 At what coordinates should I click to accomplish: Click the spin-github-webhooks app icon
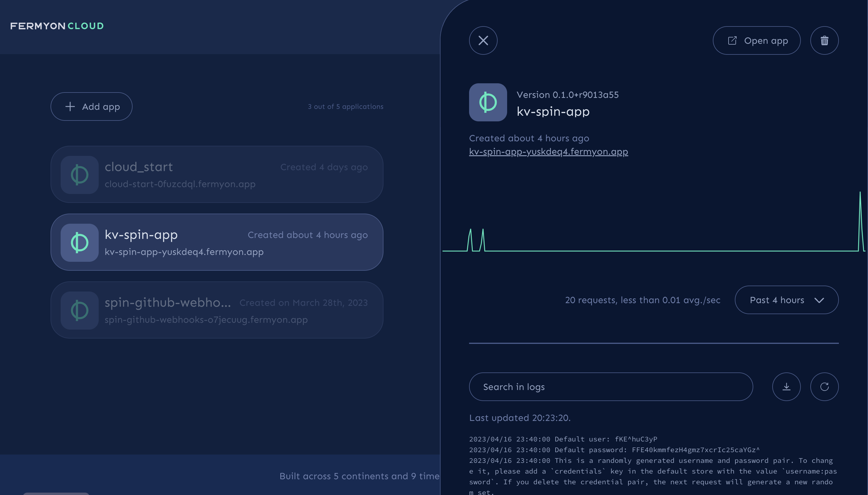(79, 310)
